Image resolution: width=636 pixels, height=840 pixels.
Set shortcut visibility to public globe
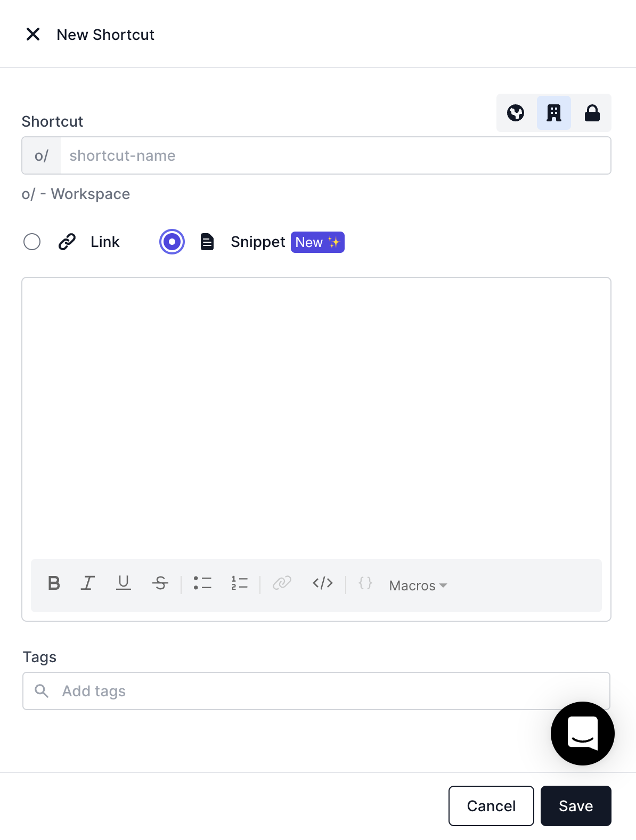[x=516, y=113]
